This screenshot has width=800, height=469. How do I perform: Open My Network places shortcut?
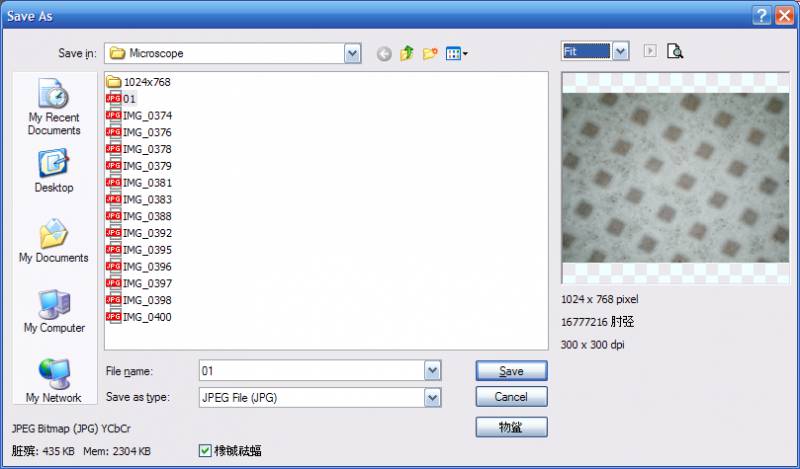pyautogui.click(x=53, y=380)
